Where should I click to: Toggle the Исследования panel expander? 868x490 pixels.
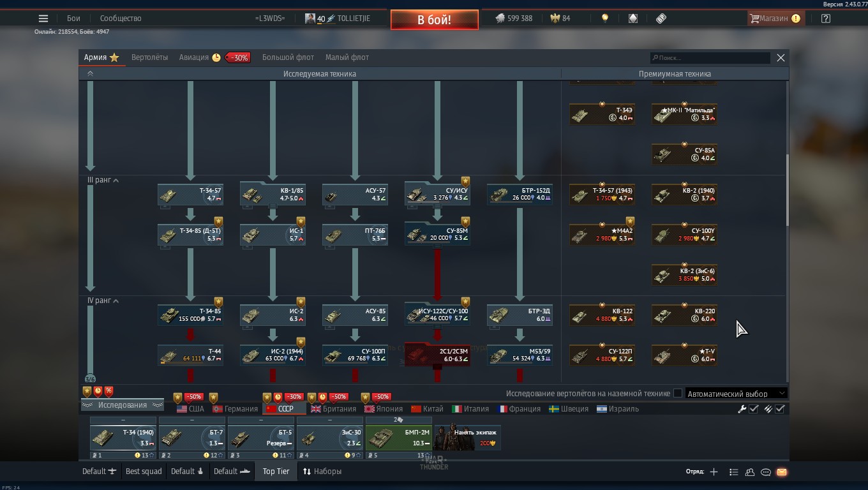(x=122, y=405)
